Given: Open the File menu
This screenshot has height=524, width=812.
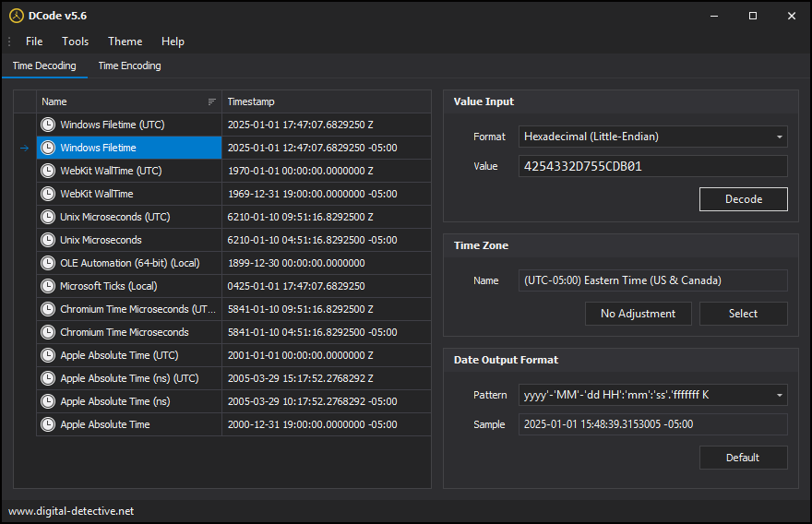Looking at the screenshot, I should click(34, 42).
